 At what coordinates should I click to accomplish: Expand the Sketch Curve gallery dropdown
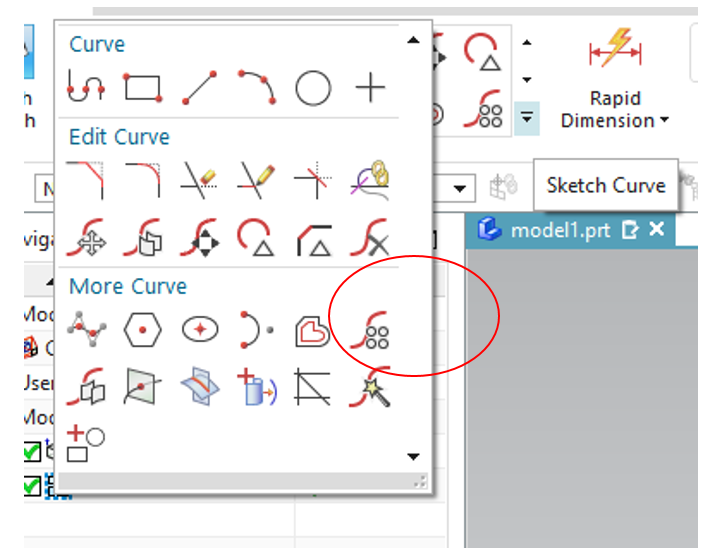pos(527,118)
